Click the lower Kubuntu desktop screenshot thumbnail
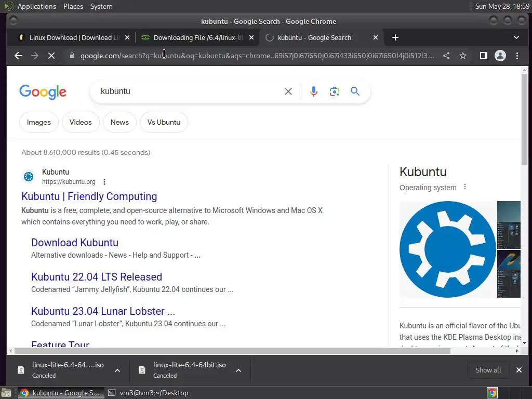 [509, 274]
